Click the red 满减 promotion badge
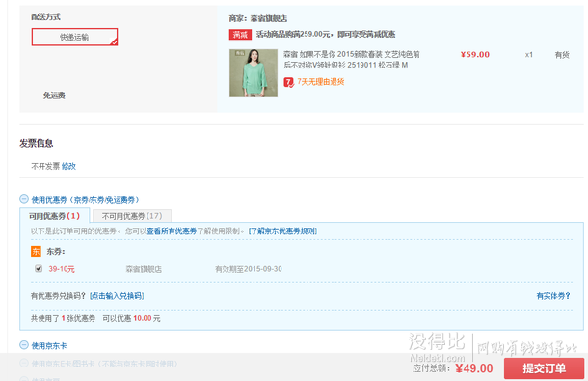The height and width of the screenshot is (381, 588). [x=240, y=35]
